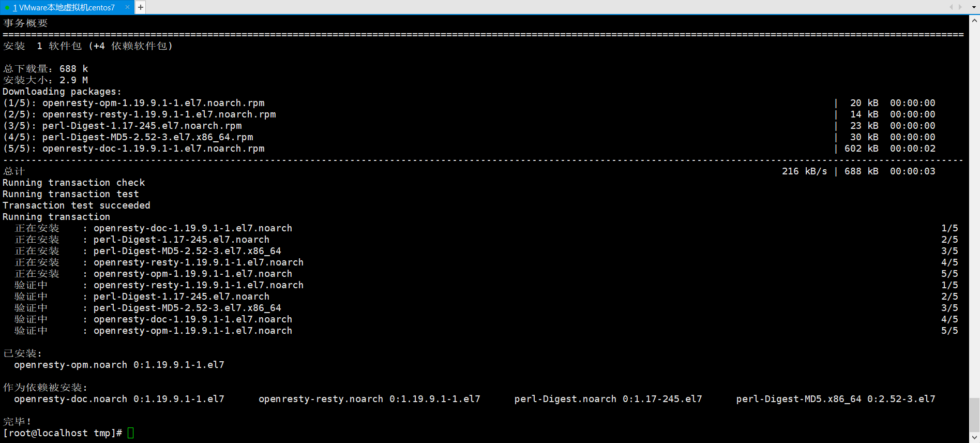Click 'perl-Digest.noarch 0:1.17-245.el7' dependency entry
The height and width of the screenshot is (443, 980).
(608, 399)
